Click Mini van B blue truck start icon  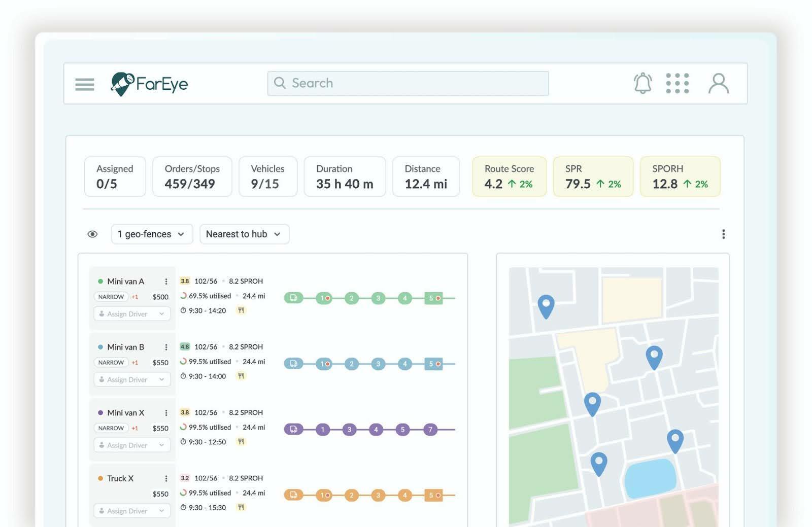pyautogui.click(x=293, y=364)
